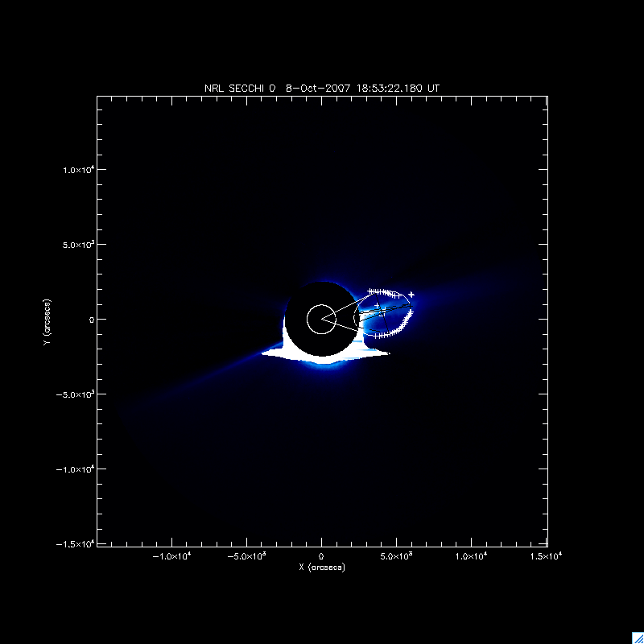This screenshot has height=644, width=644.
Task: Click the −5.0×10³ tick label on the Y axis
Action: tap(78, 394)
